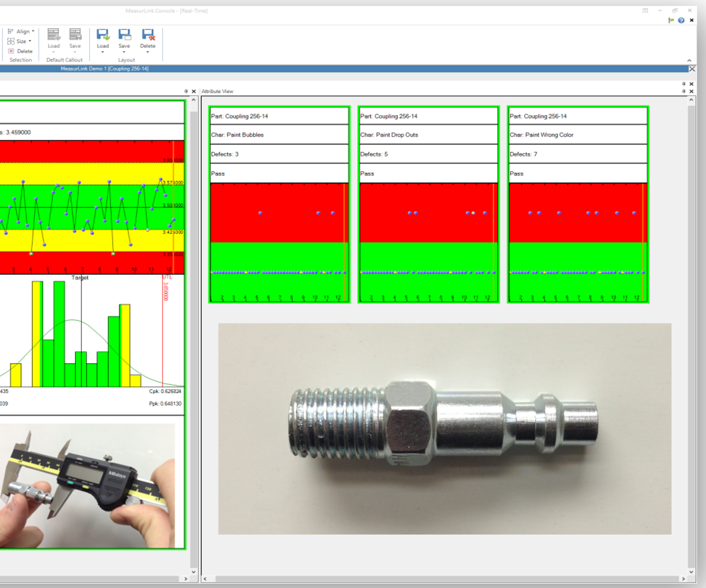Image resolution: width=706 pixels, height=588 pixels.
Task: Unpin the left chart panel
Action: 186,91
